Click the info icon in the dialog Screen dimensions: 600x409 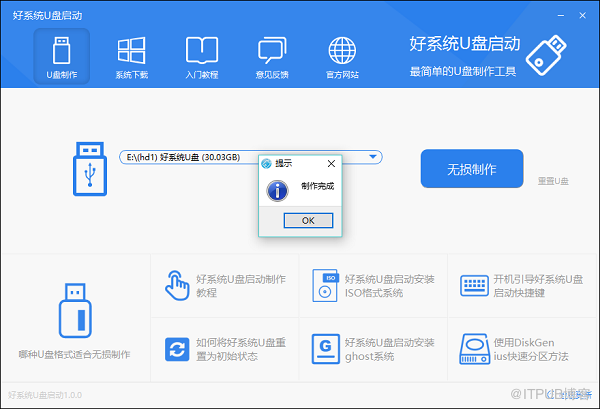click(x=277, y=191)
